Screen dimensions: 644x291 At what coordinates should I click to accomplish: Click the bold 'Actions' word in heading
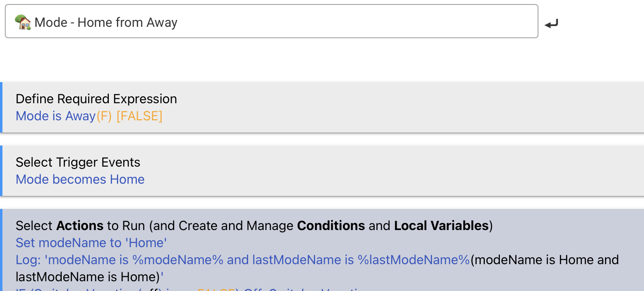pos(80,226)
